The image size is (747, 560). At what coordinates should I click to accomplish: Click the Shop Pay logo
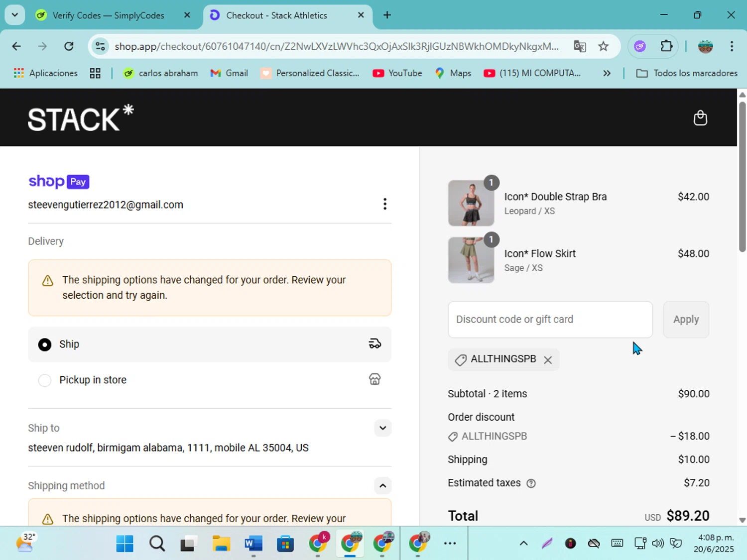[x=59, y=181]
